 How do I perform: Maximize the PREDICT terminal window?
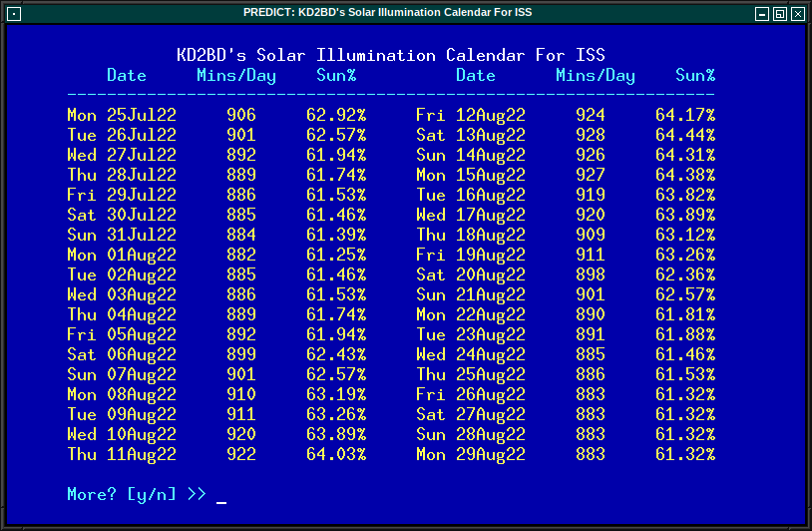(780, 14)
